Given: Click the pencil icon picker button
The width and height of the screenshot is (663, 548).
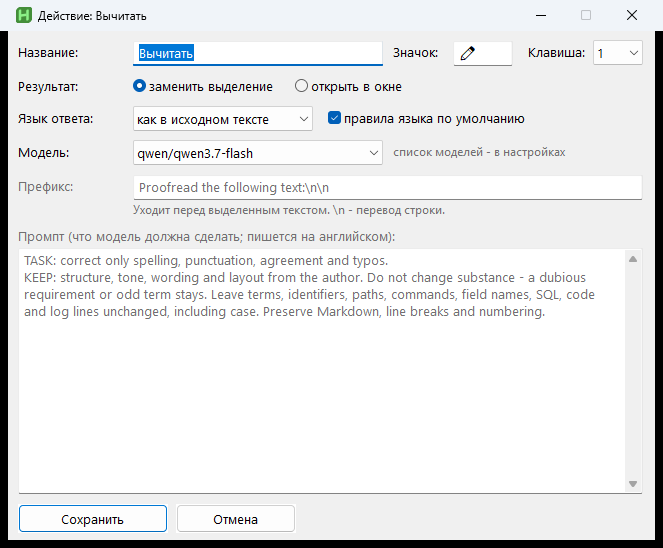Looking at the screenshot, I should click(x=482, y=53).
